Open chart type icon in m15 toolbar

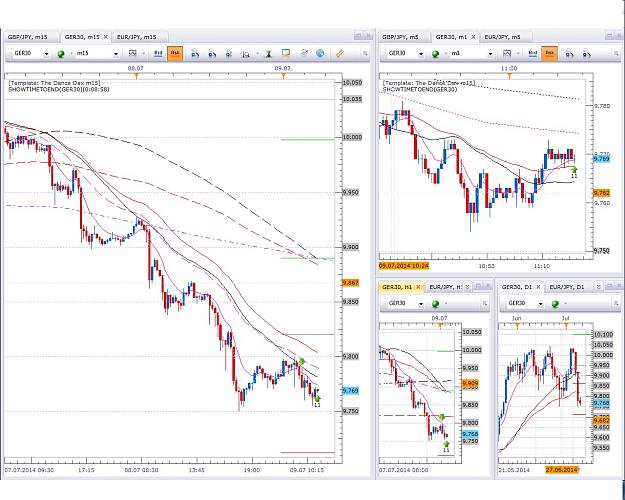tap(133, 53)
